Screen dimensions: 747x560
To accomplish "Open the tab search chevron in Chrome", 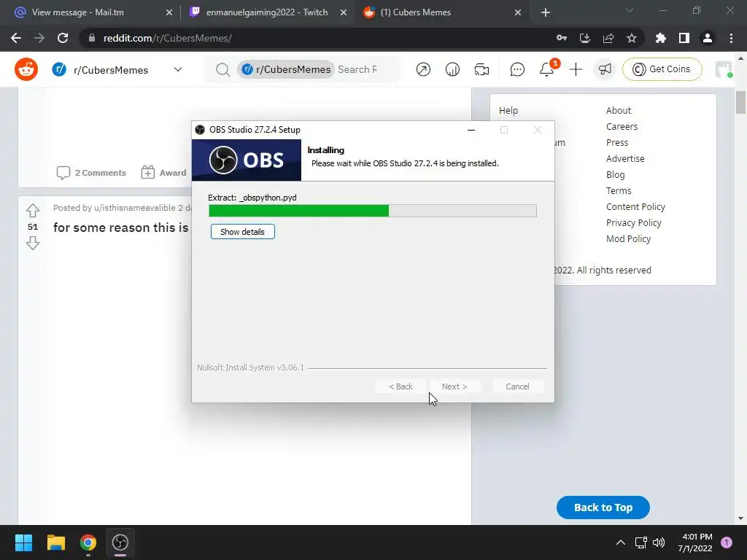I will (x=630, y=10).
